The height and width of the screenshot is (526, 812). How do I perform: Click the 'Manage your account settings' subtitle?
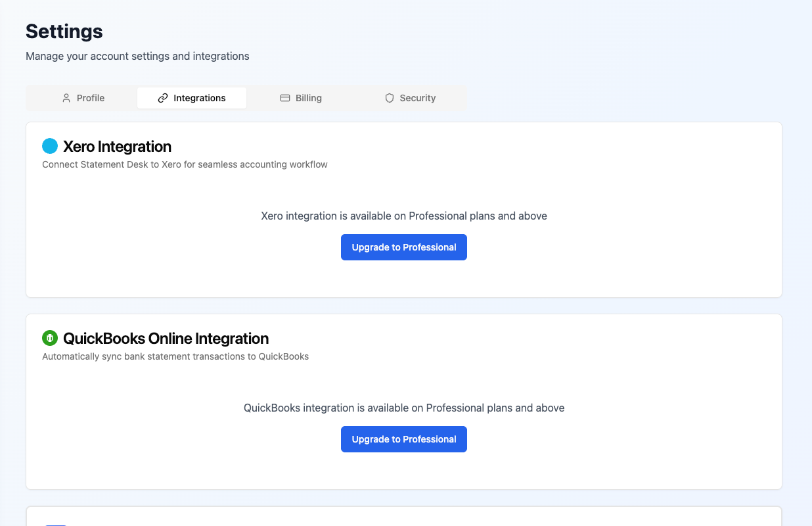pos(137,56)
